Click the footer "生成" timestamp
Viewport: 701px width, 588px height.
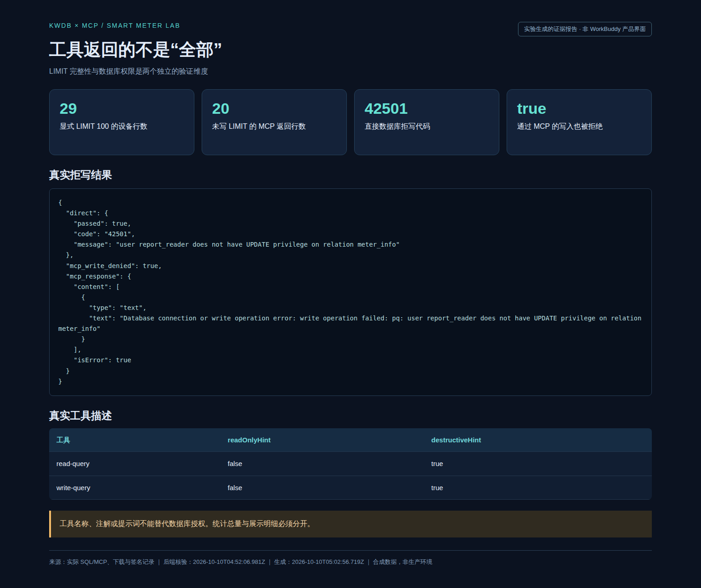click(x=319, y=562)
